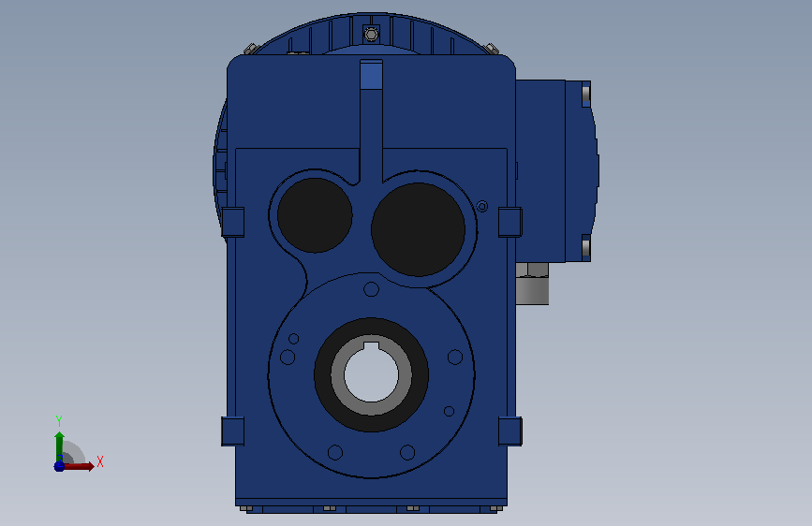Select the light blue lifting lug at top center
Viewport: 812px width, 526px height.
click(371, 74)
